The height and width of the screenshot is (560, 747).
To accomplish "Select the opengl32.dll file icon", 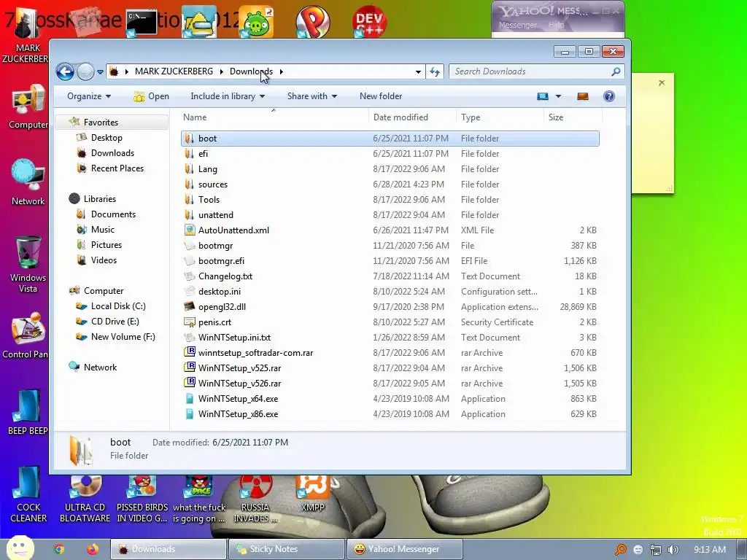I will pyautogui.click(x=190, y=307).
